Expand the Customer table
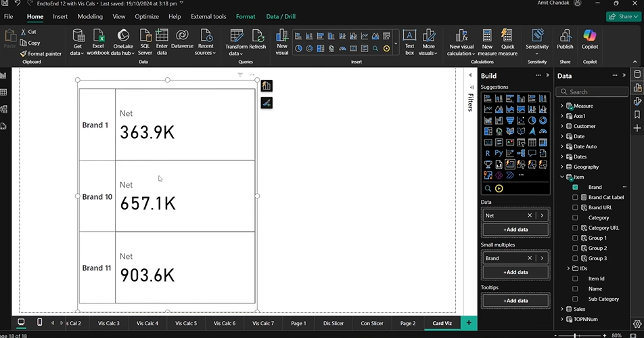 click(x=562, y=126)
